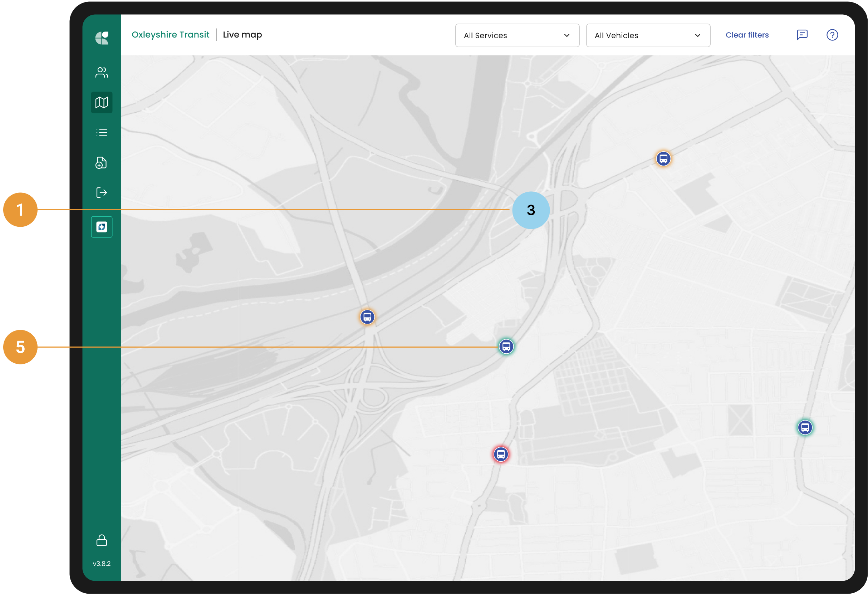Click the Oxleyshire Transit title link
This screenshot has width=868, height=594.
tap(170, 35)
